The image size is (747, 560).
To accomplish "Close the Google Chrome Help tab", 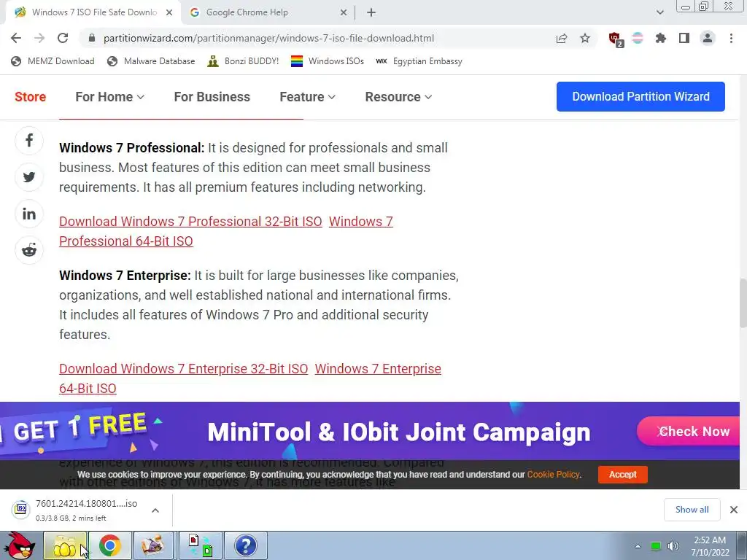I will tap(344, 12).
